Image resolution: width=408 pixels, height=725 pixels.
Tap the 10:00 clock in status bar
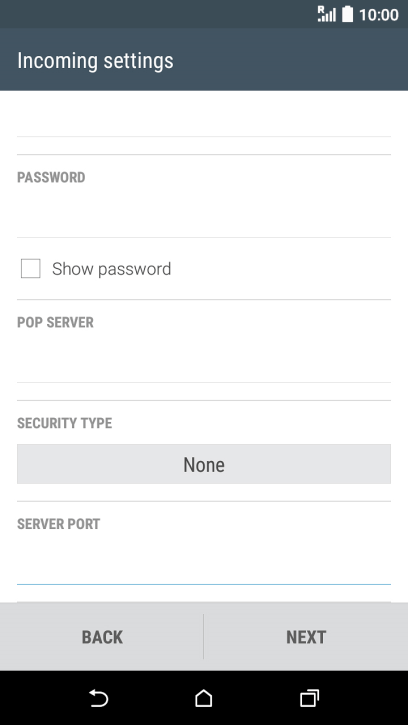(x=378, y=15)
